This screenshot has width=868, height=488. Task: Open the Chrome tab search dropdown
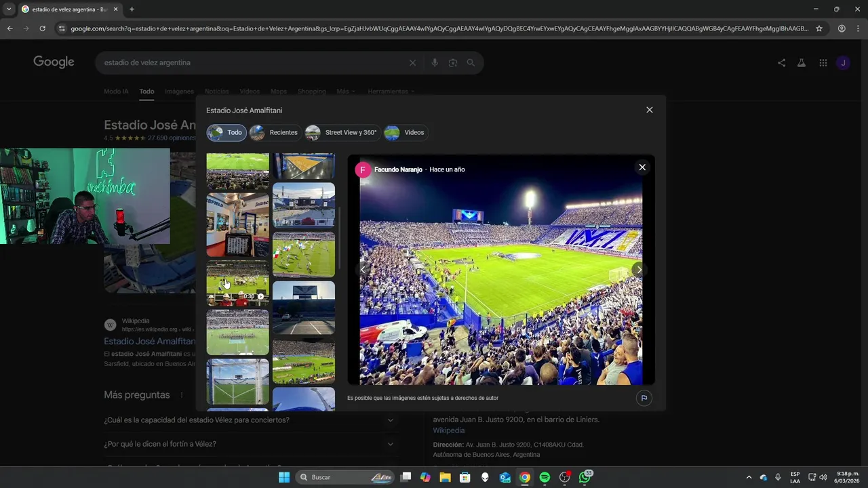coord(9,9)
